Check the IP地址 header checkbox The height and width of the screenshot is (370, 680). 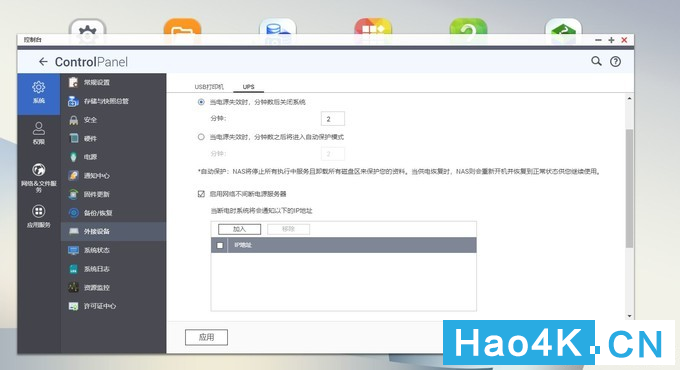tap(220, 246)
